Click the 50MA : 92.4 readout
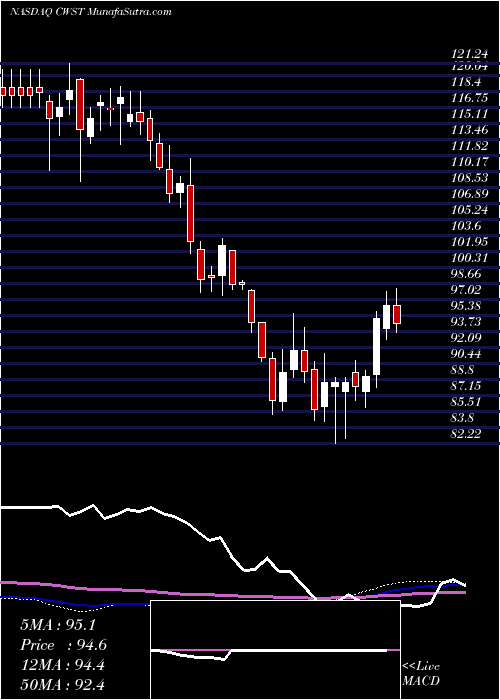 click(62, 685)
